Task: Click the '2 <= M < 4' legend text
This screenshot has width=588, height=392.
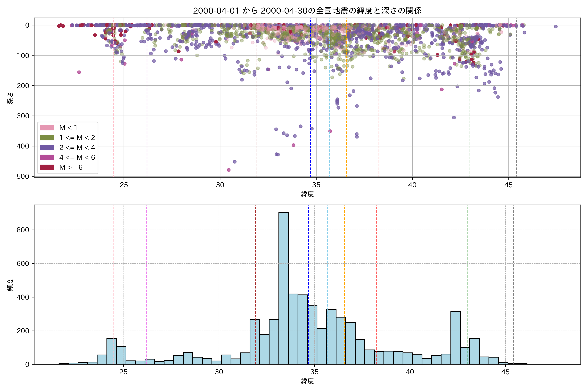Action: click(x=77, y=147)
